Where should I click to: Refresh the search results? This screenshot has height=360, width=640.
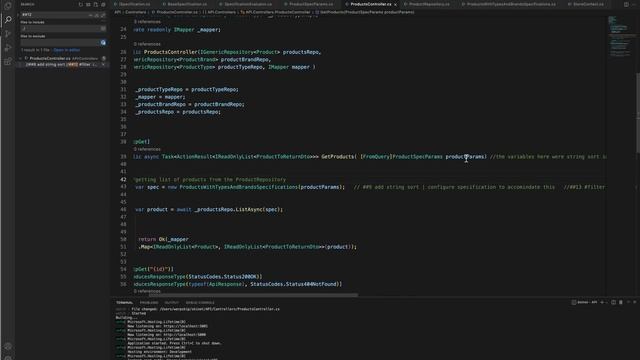click(80, 4)
